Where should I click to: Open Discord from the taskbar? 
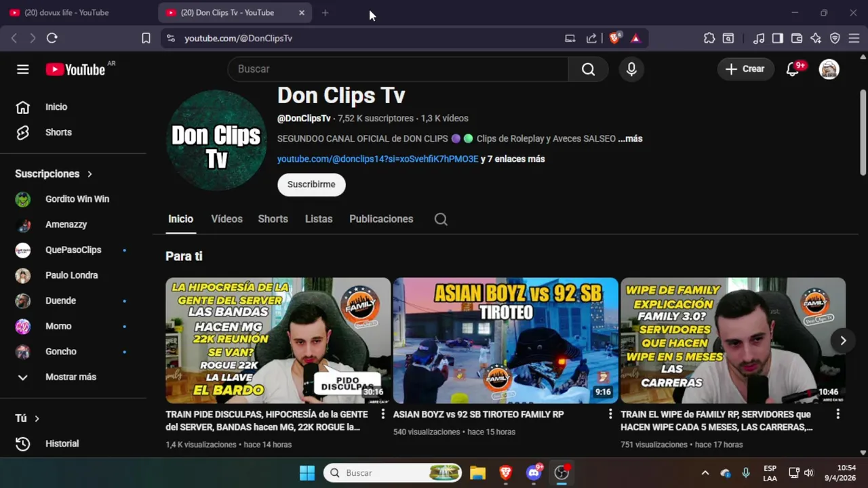pos(534,473)
